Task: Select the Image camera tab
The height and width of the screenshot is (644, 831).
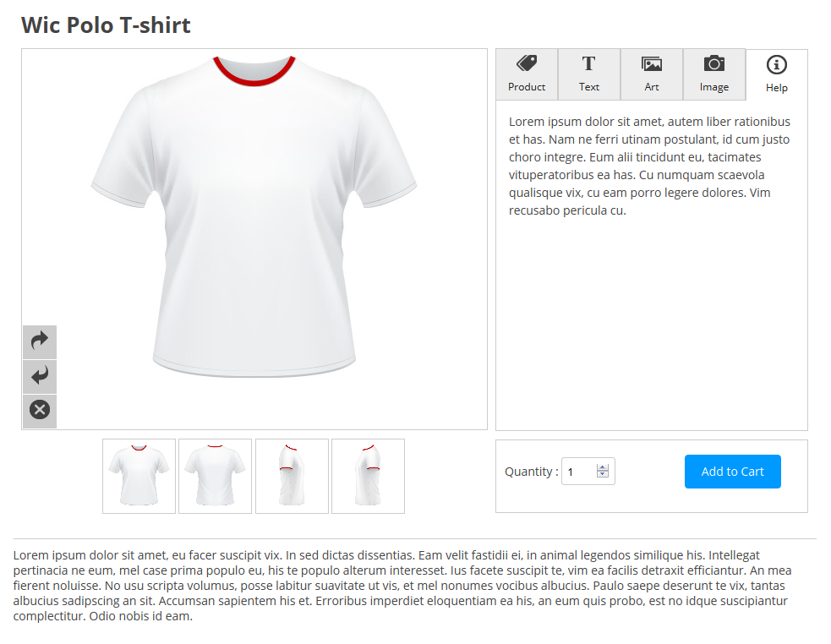Action: pos(713,74)
